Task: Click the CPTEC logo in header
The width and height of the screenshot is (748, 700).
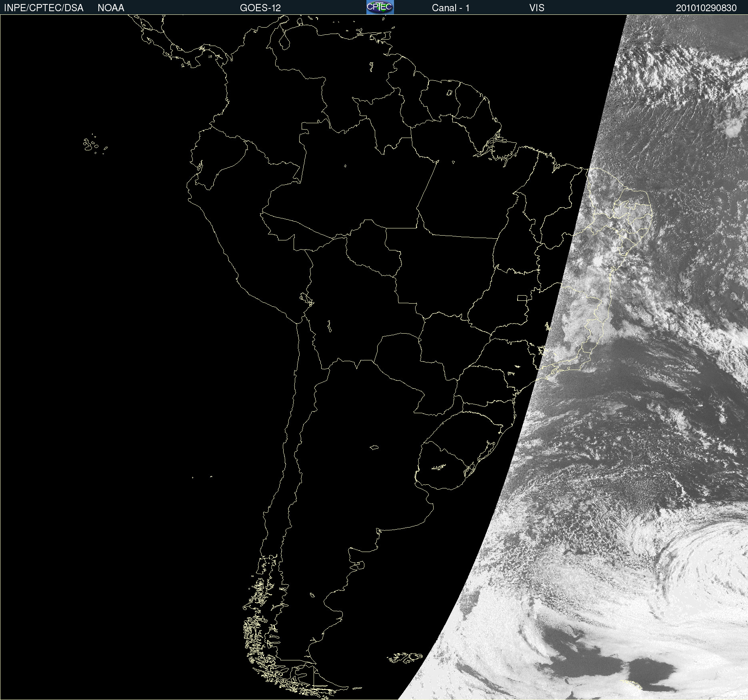Action: (x=380, y=7)
